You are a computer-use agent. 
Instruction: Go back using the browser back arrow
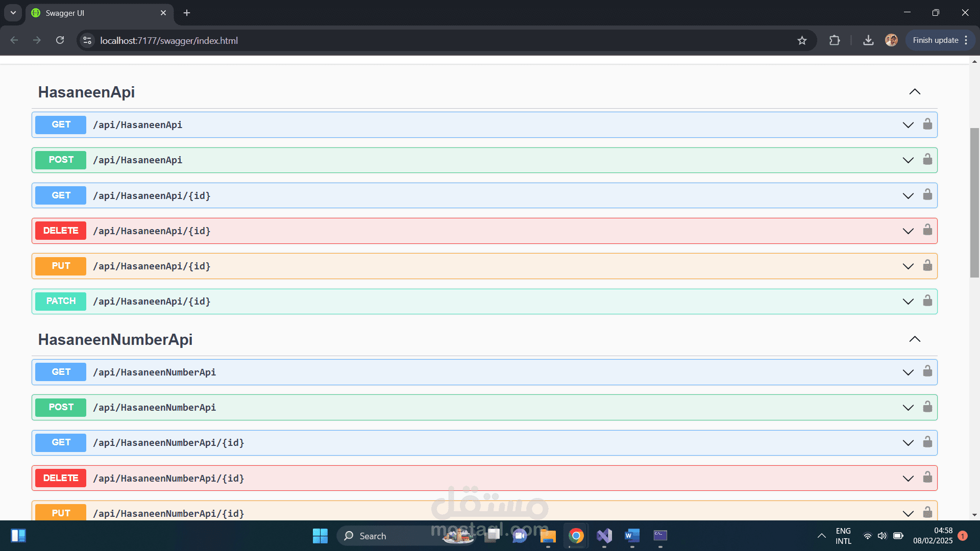(x=14, y=40)
